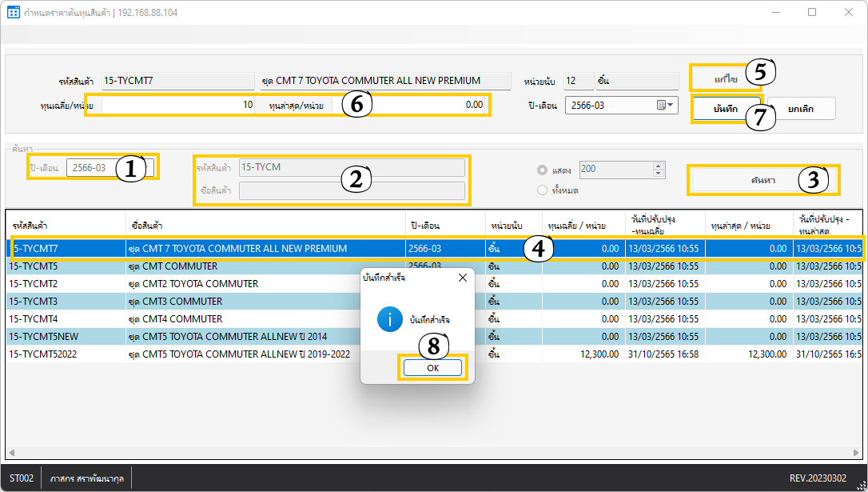The height and width of the screenshot is (492, 868).
Task: Open the ปี-เดือน 2566-03 calendar dropdown
Action: coord(665,105)
